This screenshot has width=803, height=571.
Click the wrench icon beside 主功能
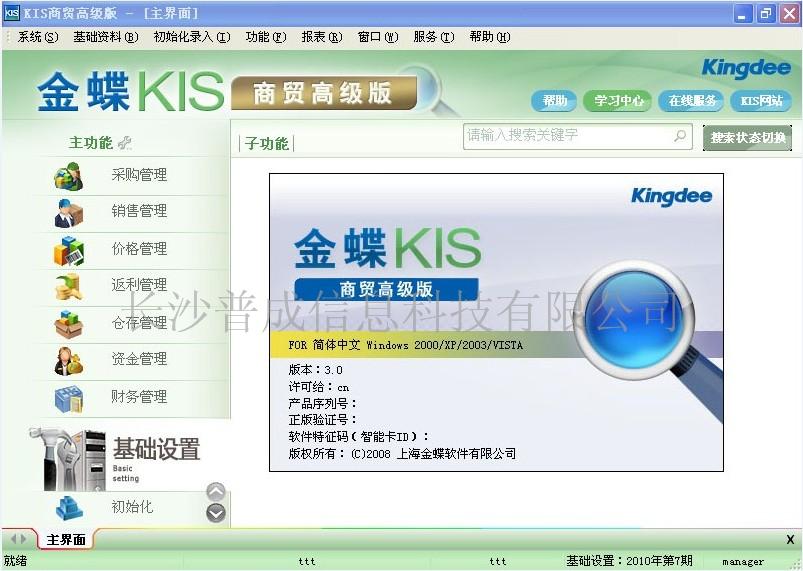click(x=125, y=143)
